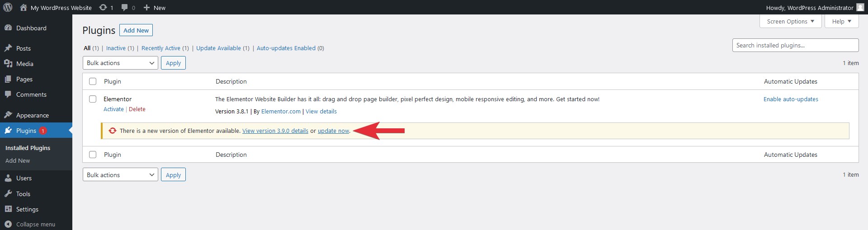Select Installed Plugins submenu item
This screenshot has width=868, height=230.
point(28,148)
